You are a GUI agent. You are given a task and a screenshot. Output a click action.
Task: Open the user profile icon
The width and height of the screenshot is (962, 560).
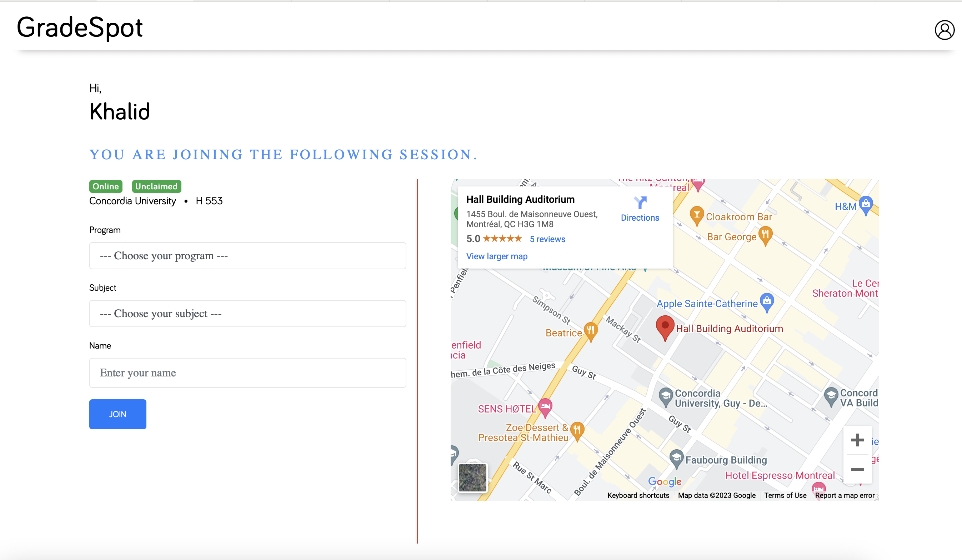pos(944,30)
